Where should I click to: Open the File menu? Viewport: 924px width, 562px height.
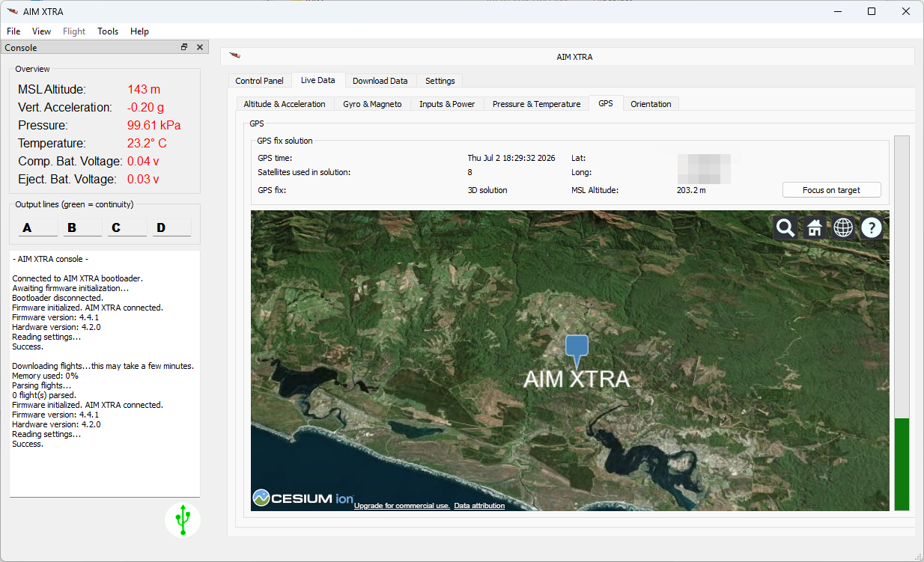[13, 31]
